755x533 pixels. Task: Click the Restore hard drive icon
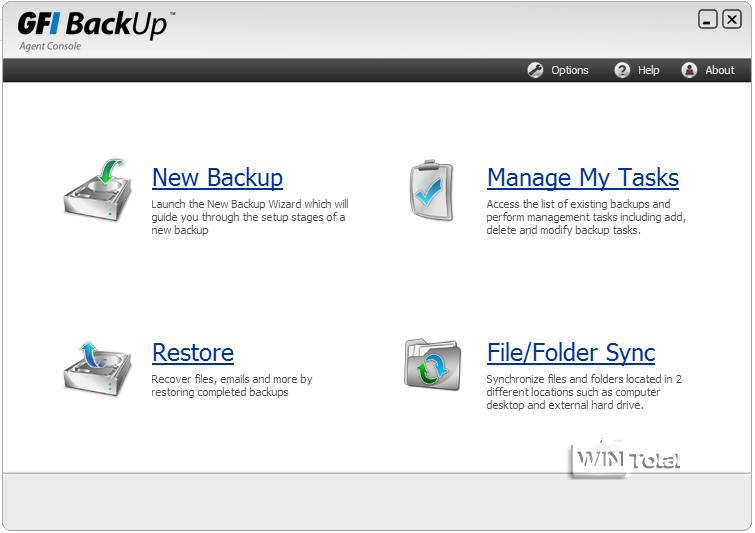point(98,366)
